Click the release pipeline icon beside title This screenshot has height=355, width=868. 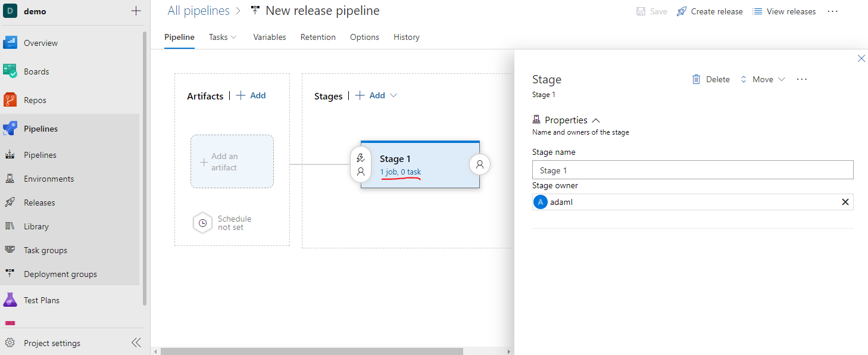(255, 11)
